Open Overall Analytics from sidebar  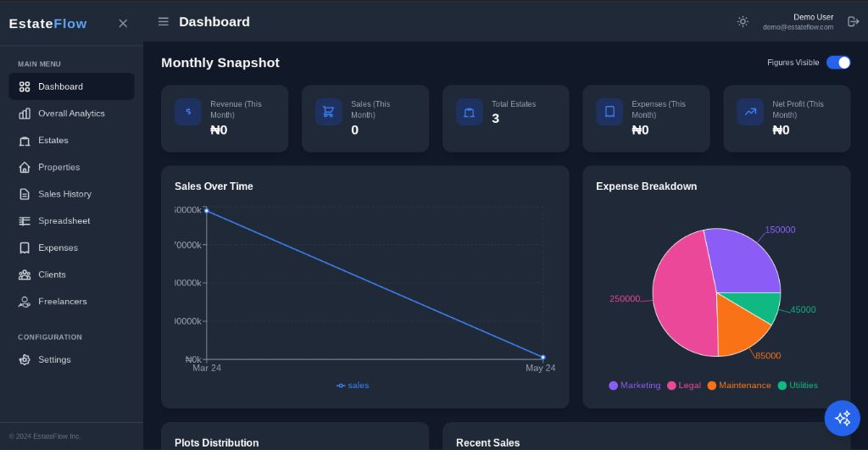pos(71,114)
